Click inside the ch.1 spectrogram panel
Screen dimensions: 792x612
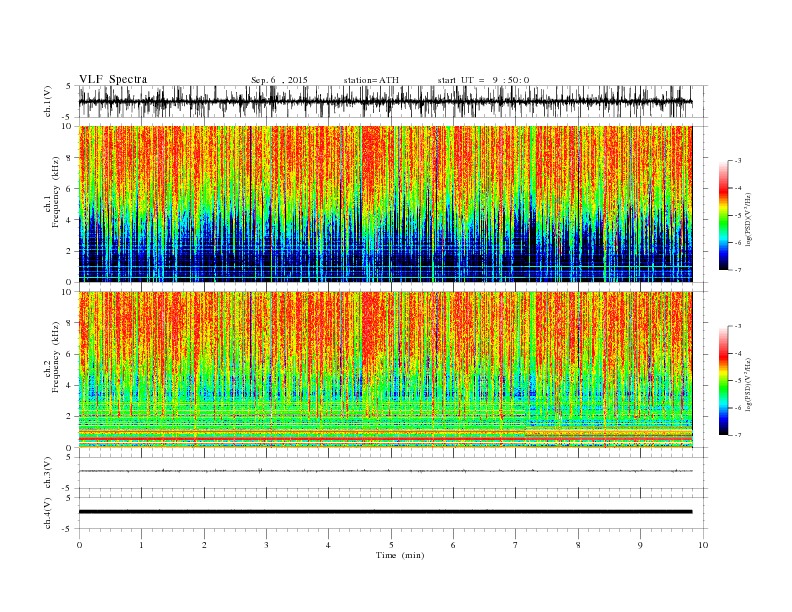point(385,204)
